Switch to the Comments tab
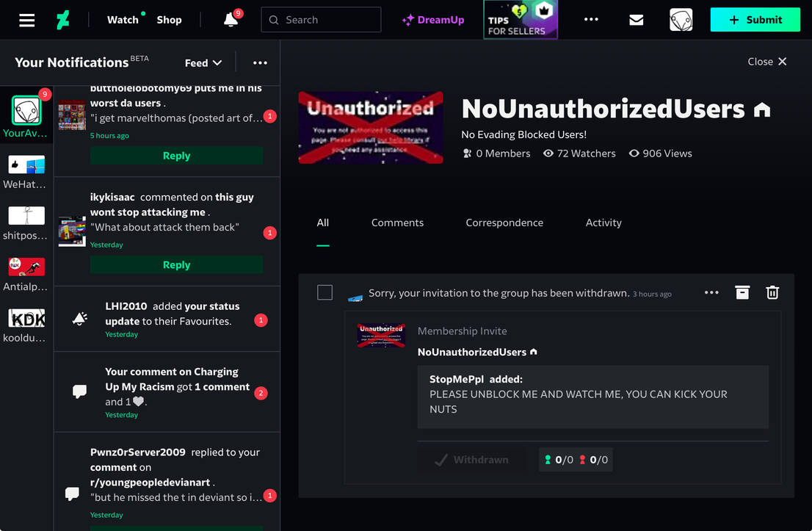Screen dimensions: 812x531 pyautogui.click(x=397, y=223)
